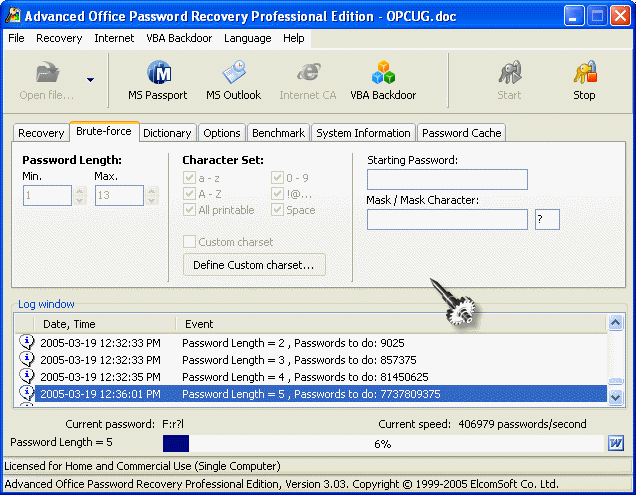Show the System Information tab
Screen dimensions: 636x495
coord(363,133)
